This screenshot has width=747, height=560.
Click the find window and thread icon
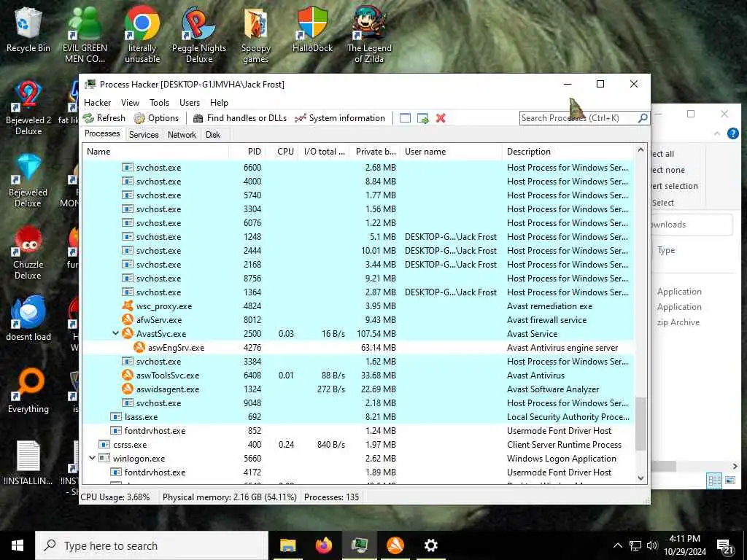pos(422,118)
